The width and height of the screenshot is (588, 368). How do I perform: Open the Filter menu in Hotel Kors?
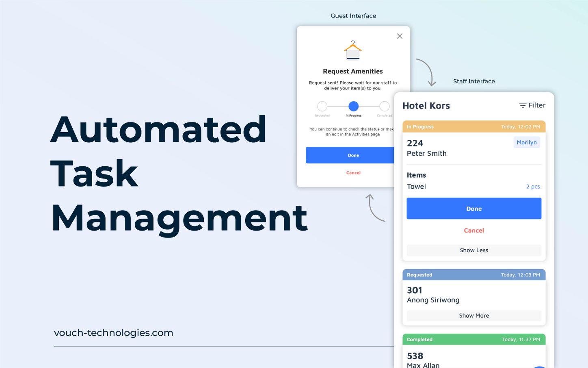tap(532, 105)
